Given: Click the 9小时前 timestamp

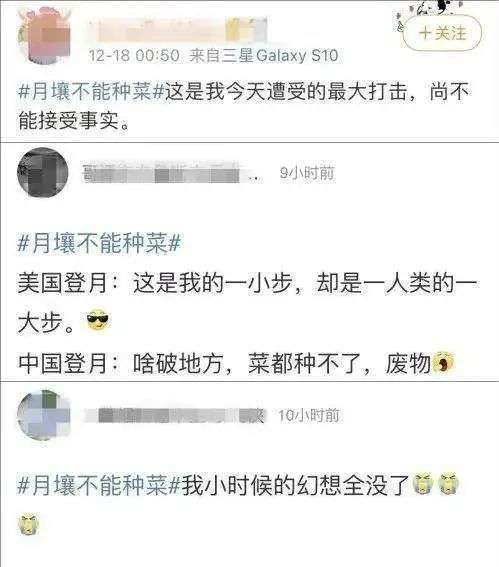Looking at the screenshot, I should (307, 173).
